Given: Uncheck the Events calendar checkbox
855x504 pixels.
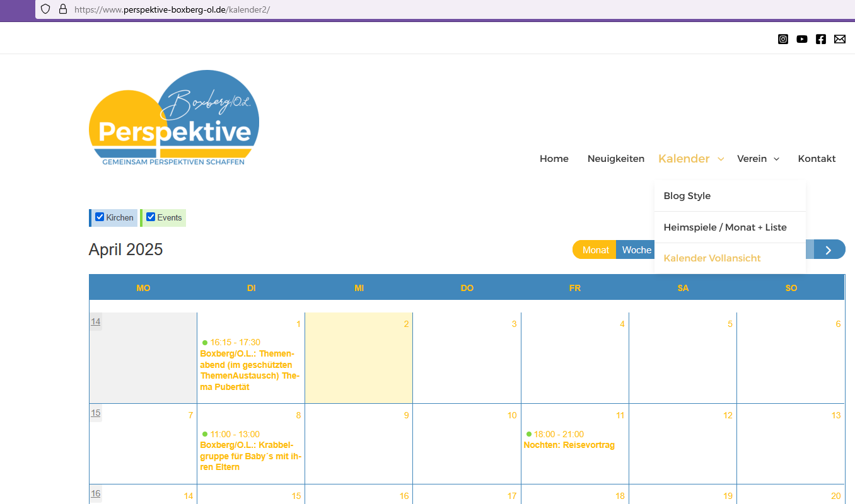Looking at the screenshot, I should (x=151, y=217).
